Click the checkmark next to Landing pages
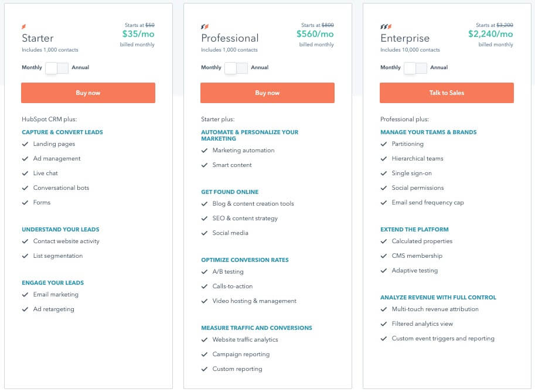 pos(26,144)
